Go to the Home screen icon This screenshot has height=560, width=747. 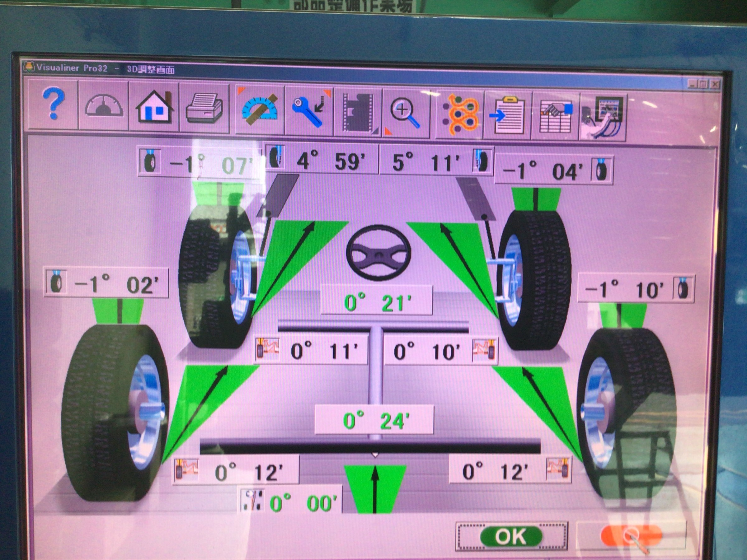click(x=154, y=107)
